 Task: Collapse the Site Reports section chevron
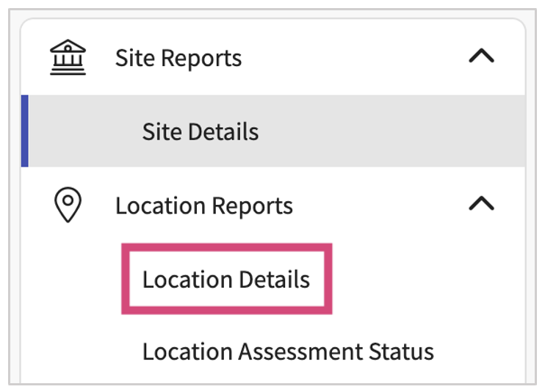481,57
